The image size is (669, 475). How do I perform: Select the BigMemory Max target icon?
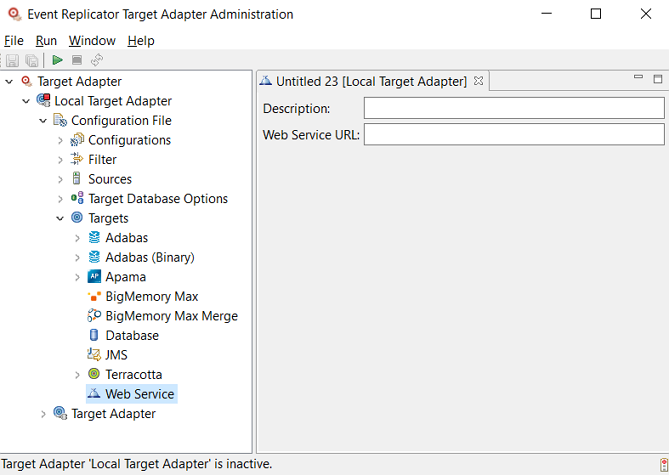pyautogui.click(x=94, y=297)
